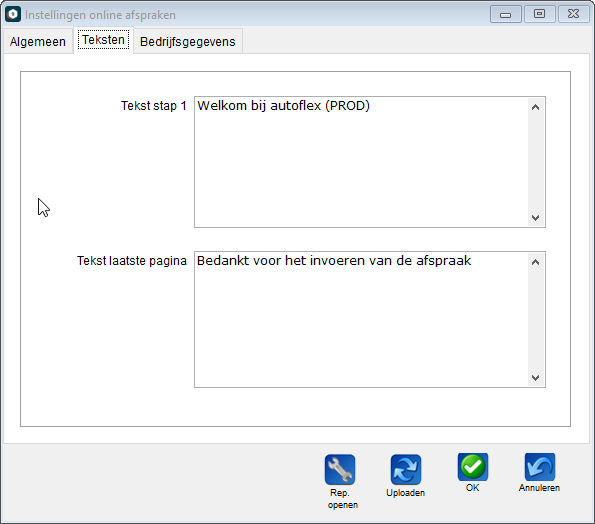Select the Teksten tab
This screenshot has width=595, height=524.
point(103,40)
